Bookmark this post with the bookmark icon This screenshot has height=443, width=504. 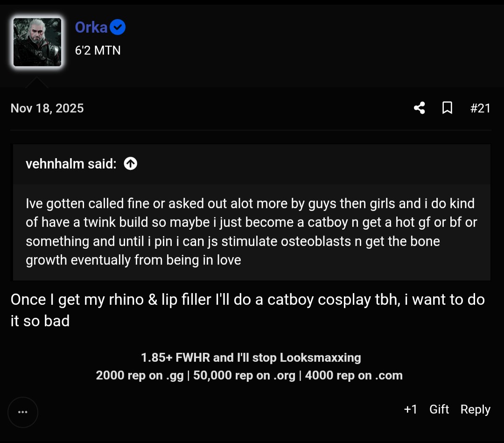point(447,108)
